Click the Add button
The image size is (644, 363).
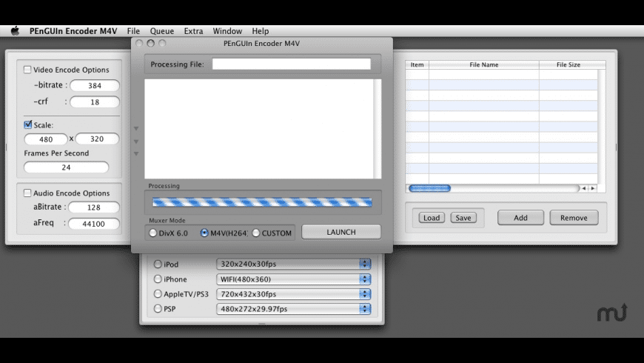520,218
